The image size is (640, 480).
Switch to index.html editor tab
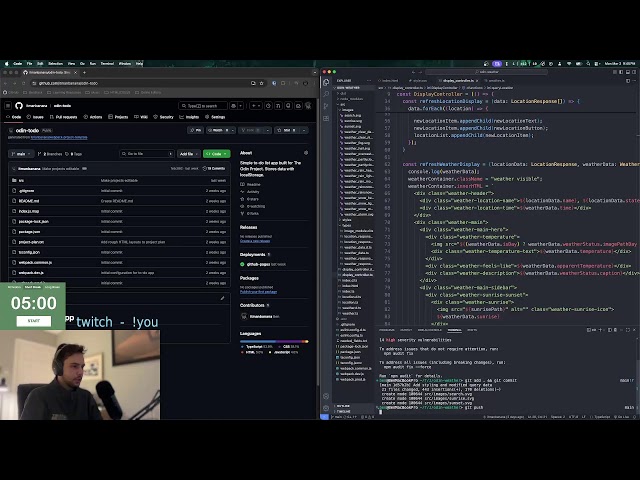pyautogui.click(x=388, y=81)
